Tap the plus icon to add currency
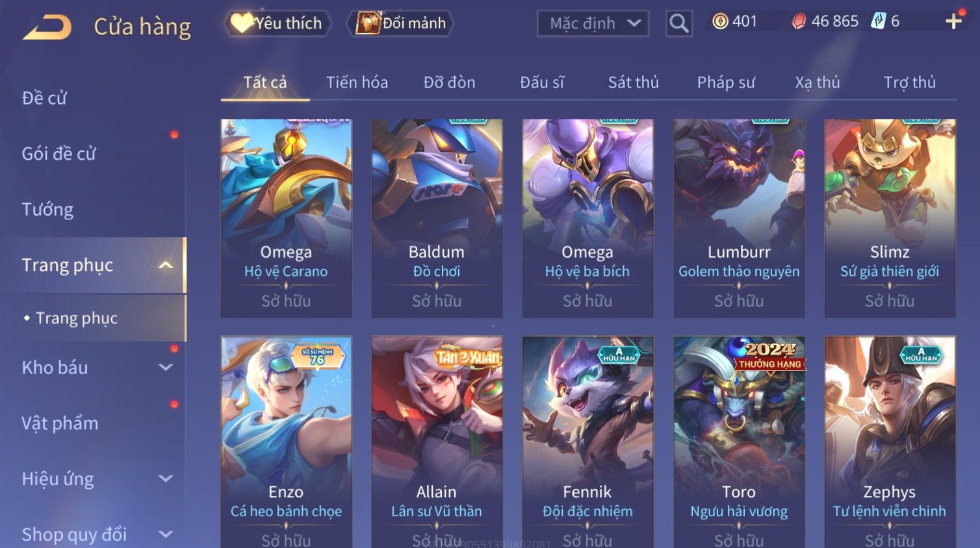Viewport: 980px width, 548px height. coord(953,21)
